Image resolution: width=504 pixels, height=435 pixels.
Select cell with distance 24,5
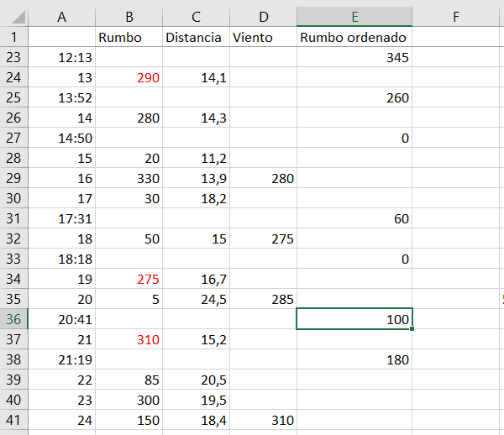click(196, 300)
